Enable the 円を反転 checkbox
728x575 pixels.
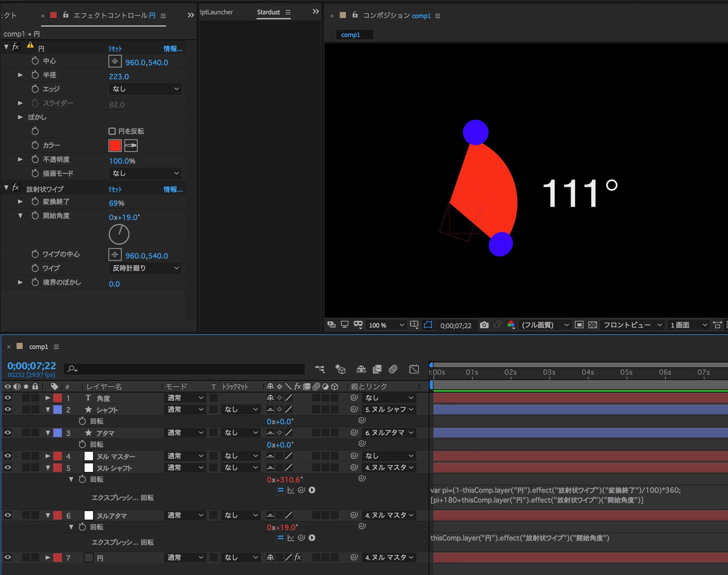point(112,131)
